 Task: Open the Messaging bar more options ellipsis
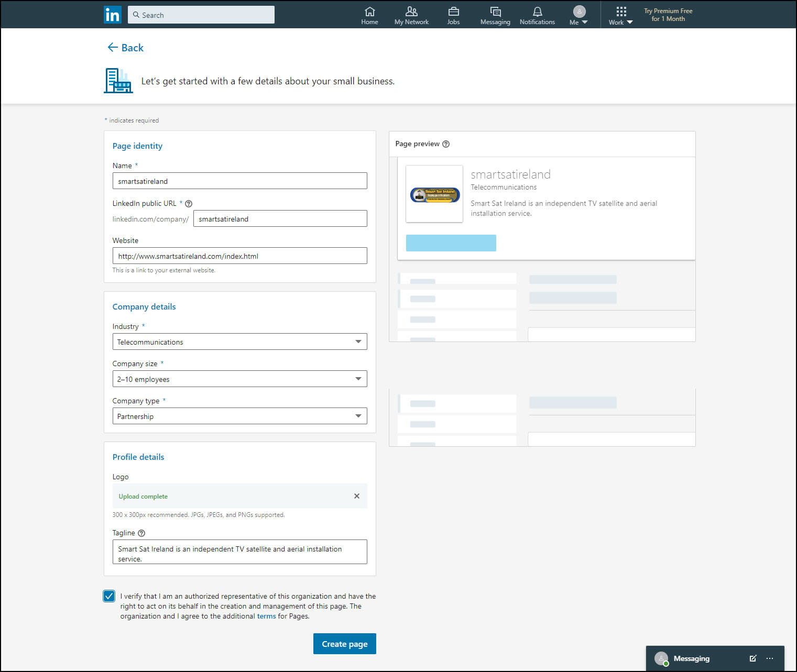[x=770, y=658]
